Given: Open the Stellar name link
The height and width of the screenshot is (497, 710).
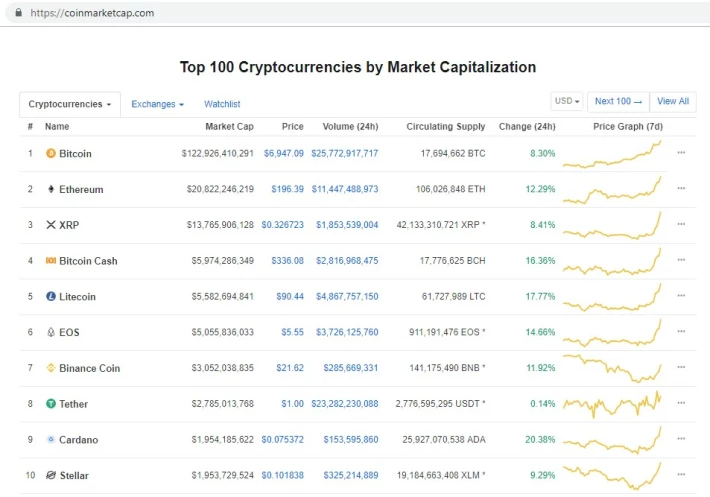Looking at the screenshot, I should (x=74, y=475).
